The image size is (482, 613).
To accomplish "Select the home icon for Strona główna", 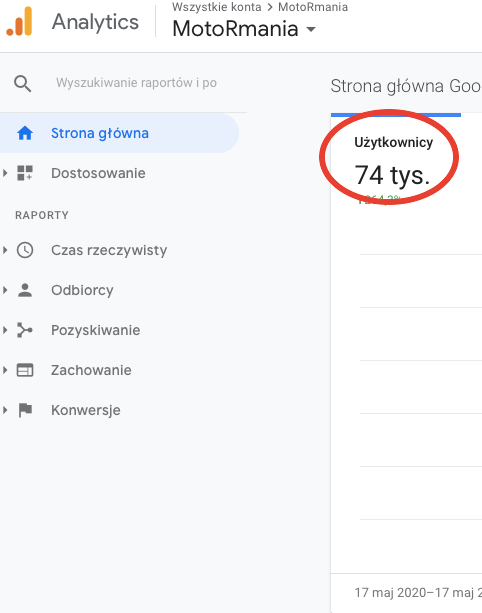I will [x=25, y=133].
